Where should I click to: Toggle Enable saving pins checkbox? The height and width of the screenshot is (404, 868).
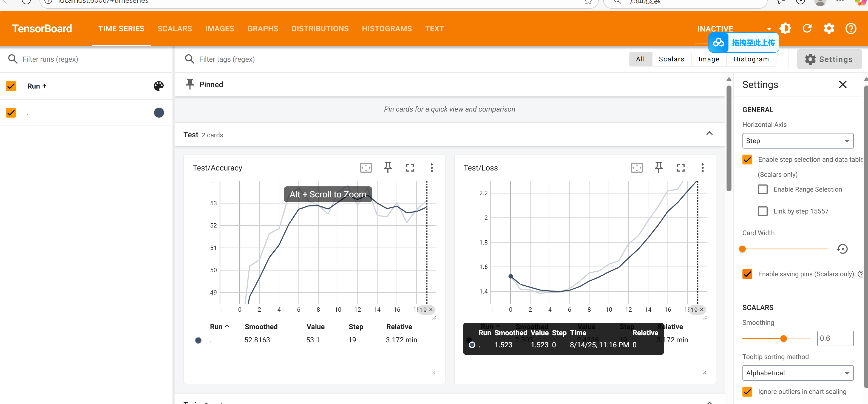tap(747, 274)
